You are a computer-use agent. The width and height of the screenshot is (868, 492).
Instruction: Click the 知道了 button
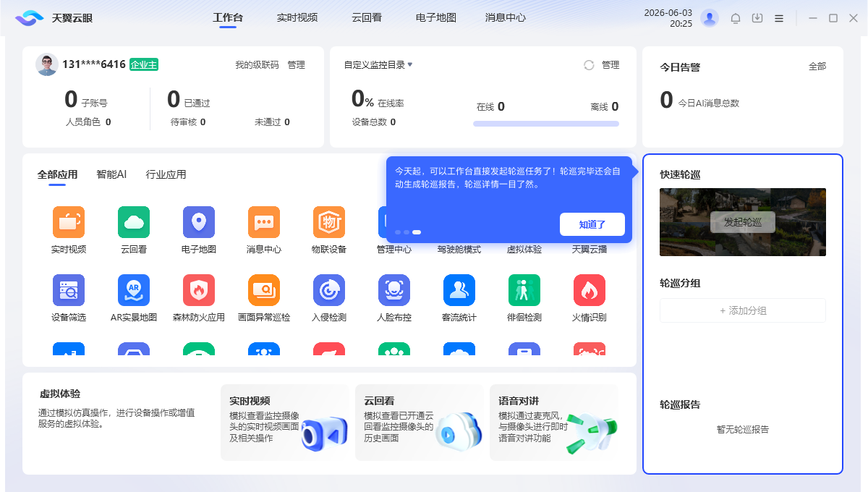[x=592, y=224]
